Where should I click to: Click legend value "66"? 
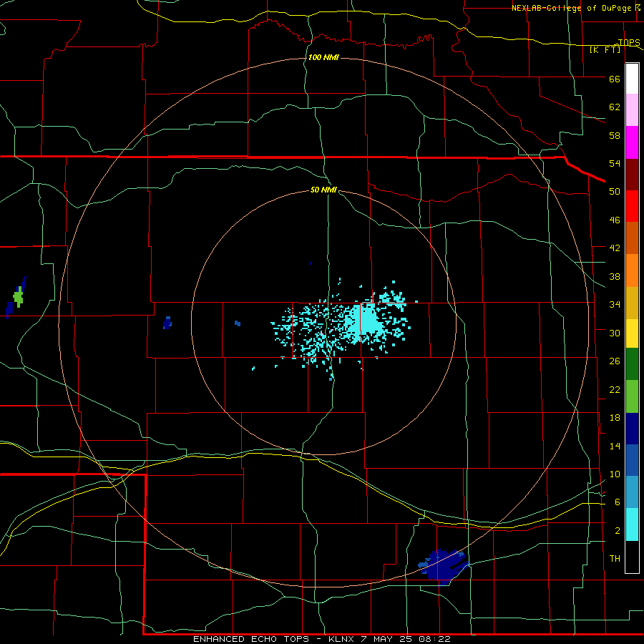pos(615,79)
